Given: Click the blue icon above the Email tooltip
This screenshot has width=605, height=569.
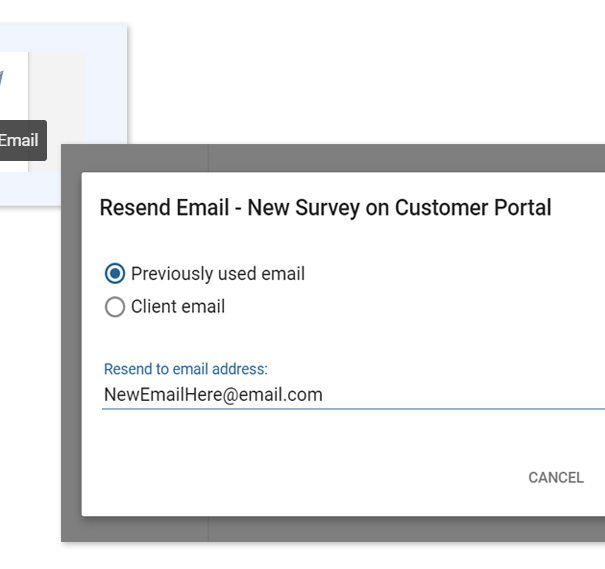Looking at the screenshot, I should 2,78.
